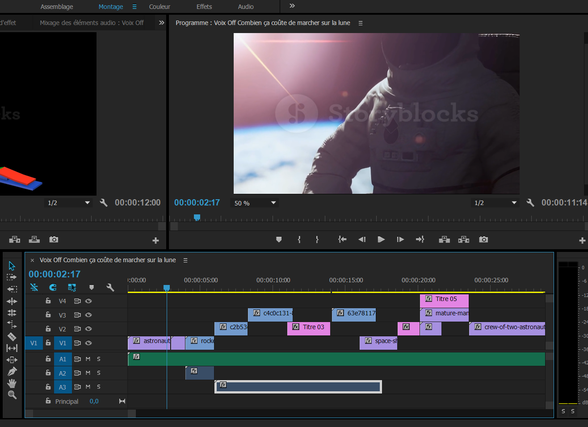Image resolution: width=588 pixels, height=427 pixels.
Task: Mark In point in Program monitor
Action: tap(299, 240)
